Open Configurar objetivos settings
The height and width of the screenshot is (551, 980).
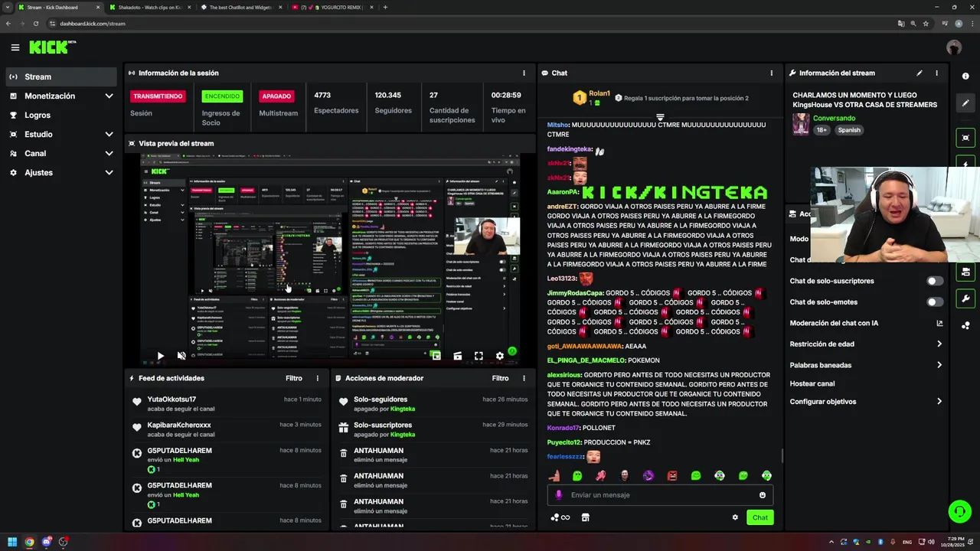tap(866, 402)
